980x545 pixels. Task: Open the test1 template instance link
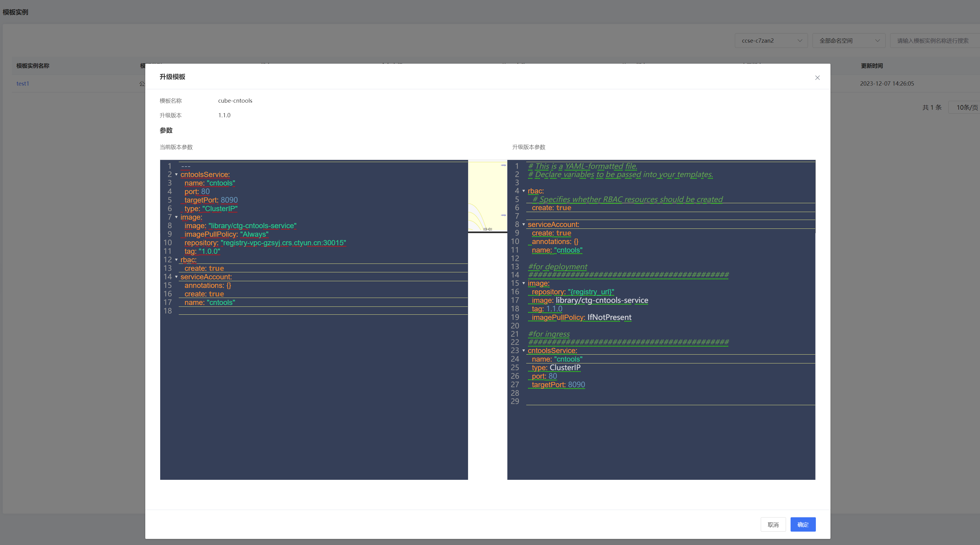pyautogui.click(x=23, y=84)
